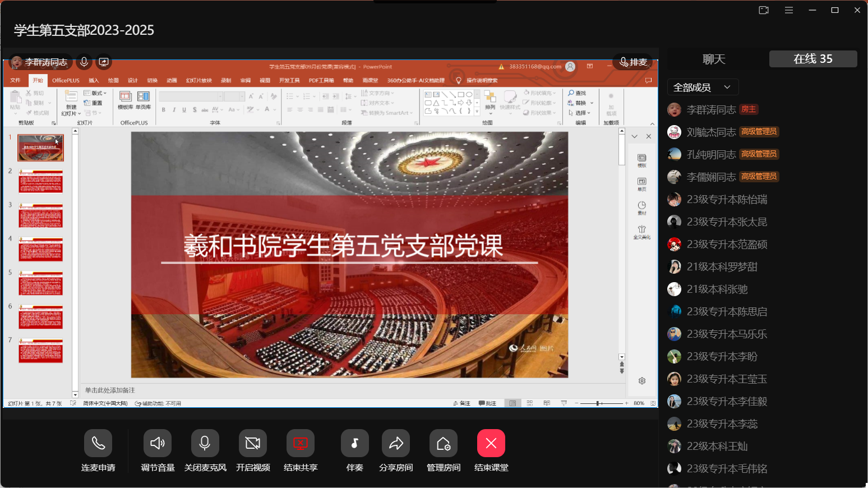Image resolution: width=868 pixels, height=488 pixels.
Task: Toggle 开启视频 camera on
Action: [253, 444]
